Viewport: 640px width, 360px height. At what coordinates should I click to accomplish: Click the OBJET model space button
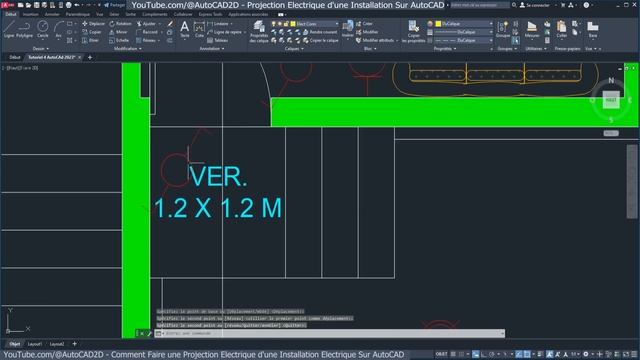tap(442, 354)
